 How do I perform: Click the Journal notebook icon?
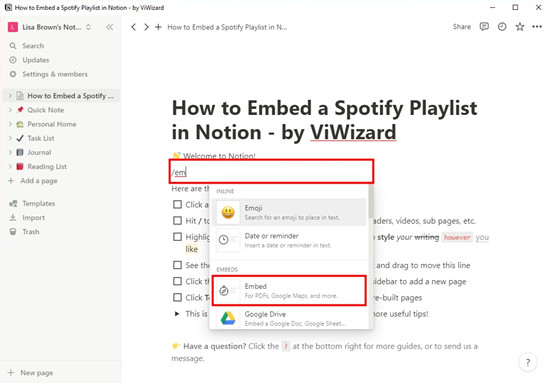tap(20, 152)
